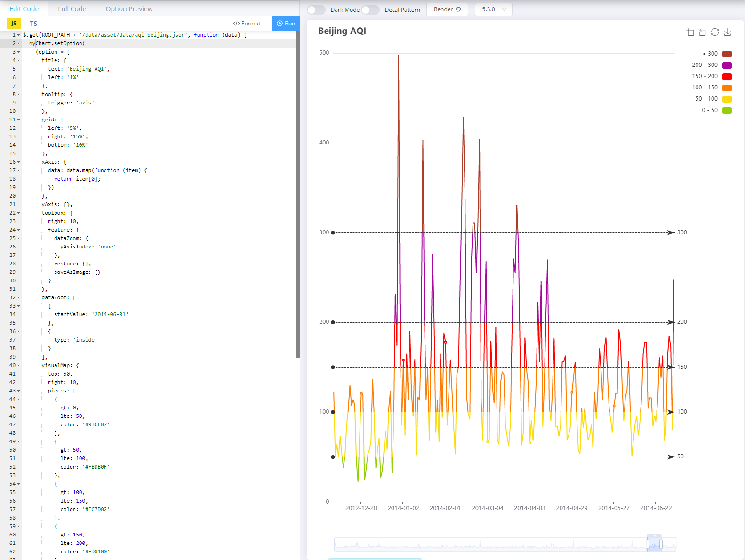This screenshot has height=560, width=745.
Task: Click the data zoom slider right handle
Action: [x=661, y=544]
